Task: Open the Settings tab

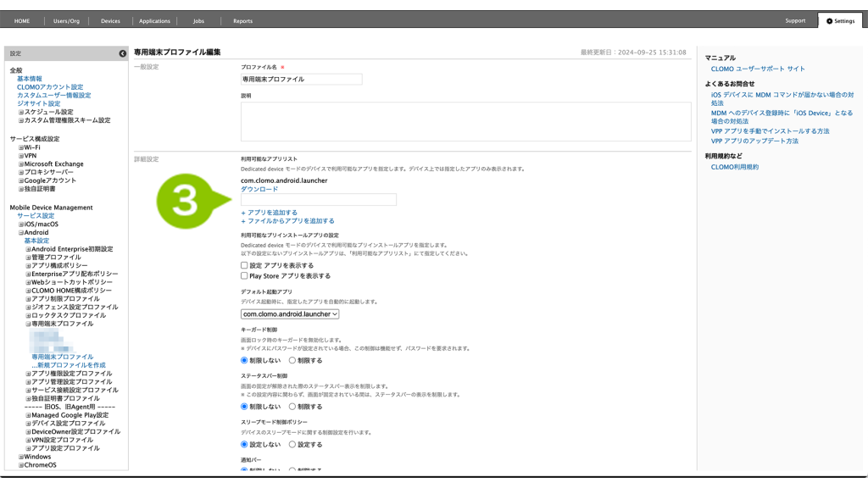Action: [840, 21]
